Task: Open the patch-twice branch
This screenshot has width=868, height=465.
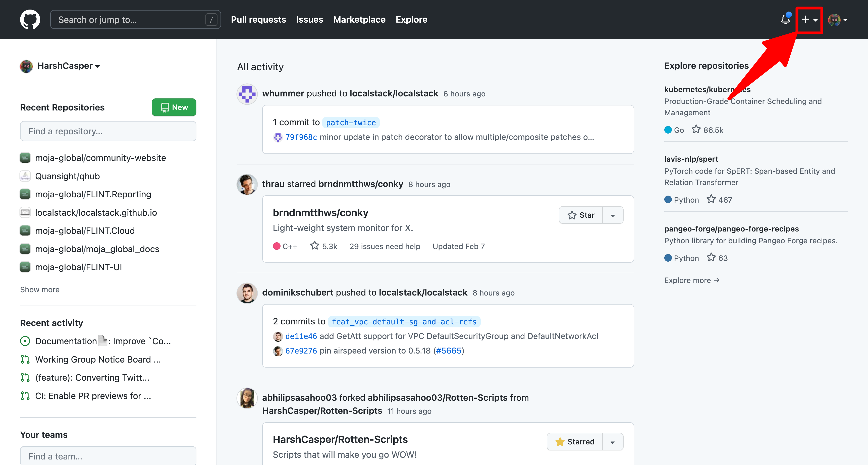Action: tap(351, 123)
